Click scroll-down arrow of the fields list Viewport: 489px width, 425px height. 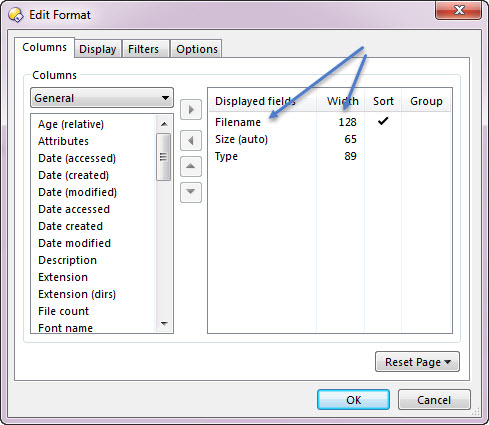coord(164,324)
